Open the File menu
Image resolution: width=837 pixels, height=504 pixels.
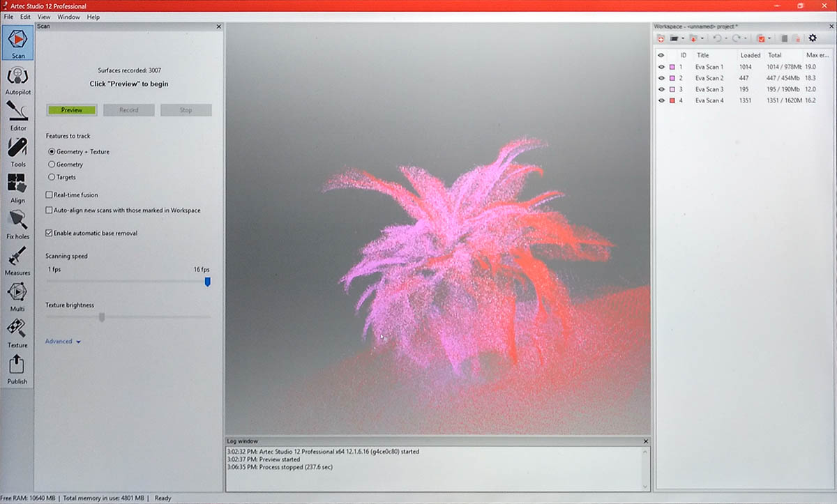[x=8, y=17]
